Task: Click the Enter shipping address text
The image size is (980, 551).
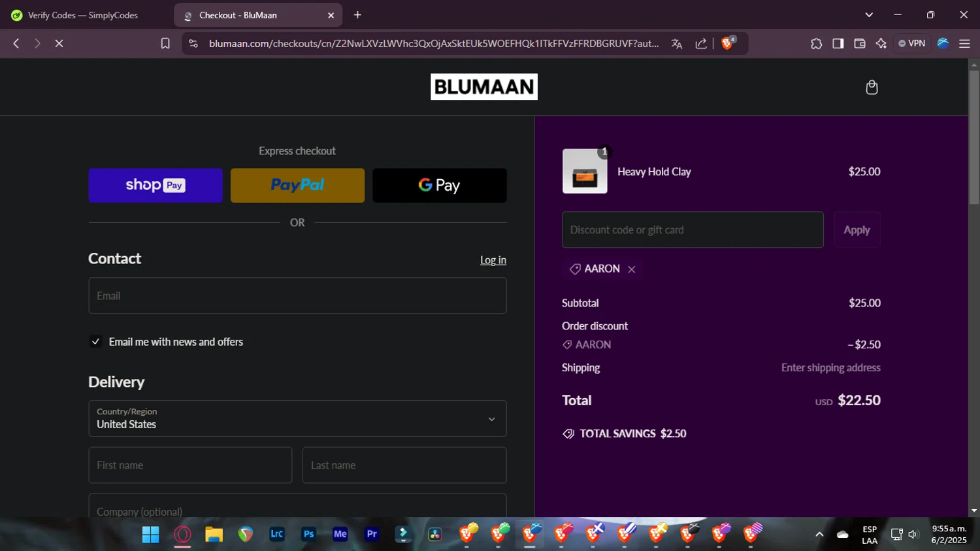Action: point(831,368)
